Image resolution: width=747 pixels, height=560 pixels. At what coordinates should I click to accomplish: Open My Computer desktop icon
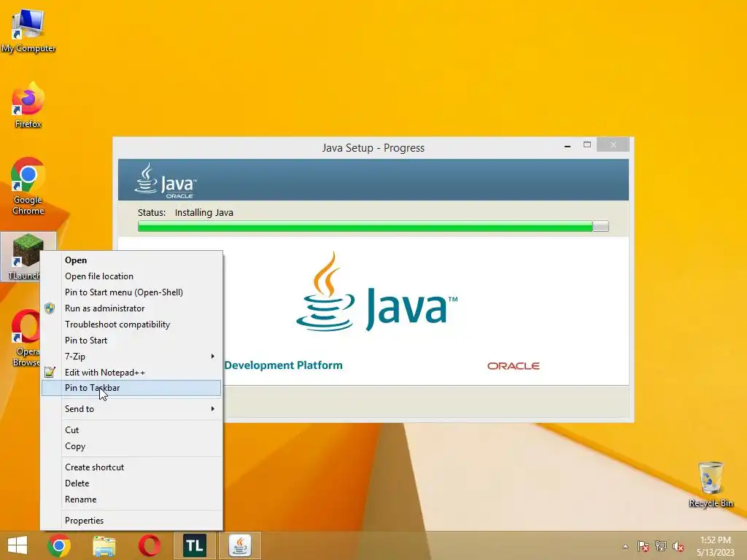point(28,30)
